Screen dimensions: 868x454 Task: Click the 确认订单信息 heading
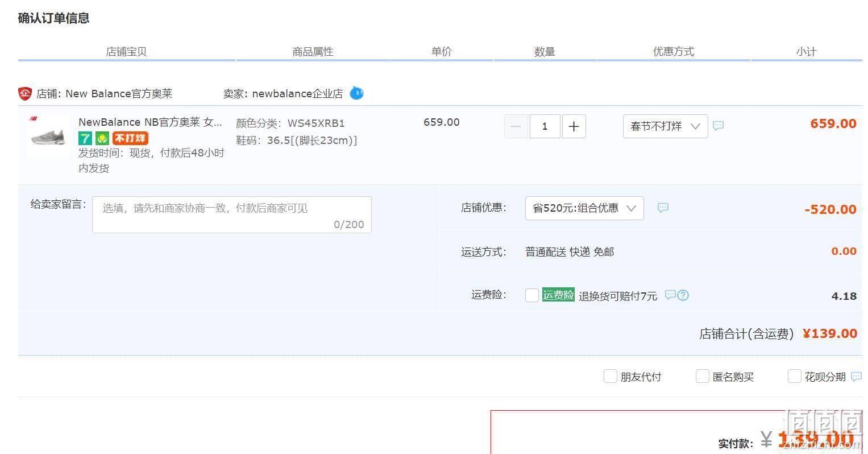(x=53, y=18)
